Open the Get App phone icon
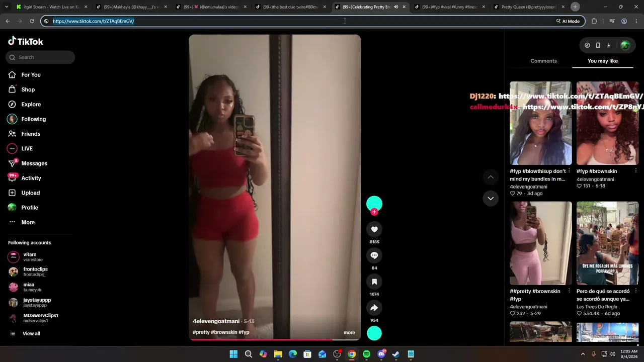Image resolution: width=644 pixels, height=362 pixels. click(598, 45)
